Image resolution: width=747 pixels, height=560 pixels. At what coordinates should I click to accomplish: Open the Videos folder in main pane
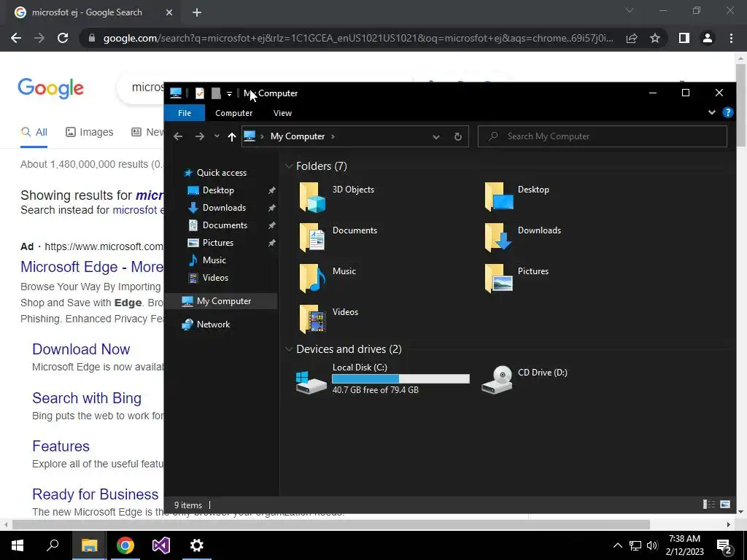[312, 319]
